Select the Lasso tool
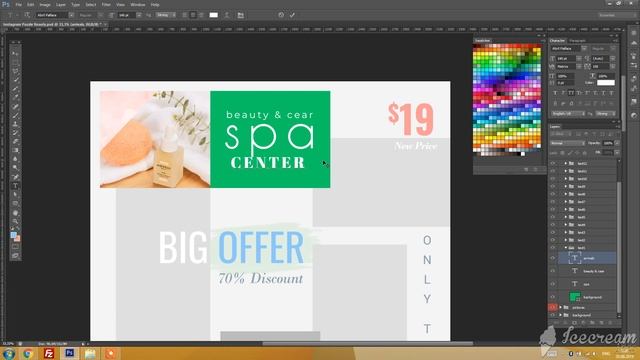This screenshot has height=360, width=640. coord(15,71)
